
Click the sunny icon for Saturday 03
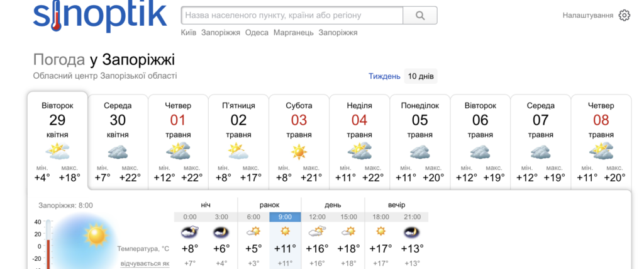[299, 152]
